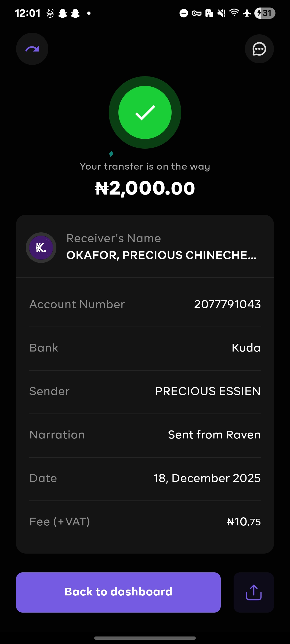The image size is (290, 644).
Task: Tap the muted sound status icon
Action: [222, 13]
